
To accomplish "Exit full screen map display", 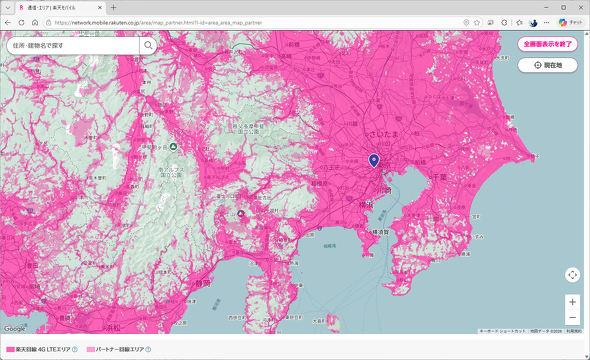I will point(547,44).
